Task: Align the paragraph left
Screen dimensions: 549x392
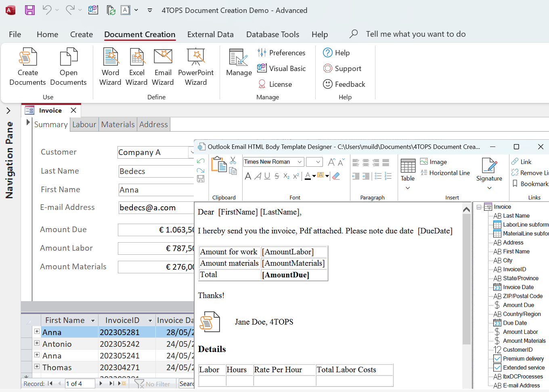Action: click(356, 162)
